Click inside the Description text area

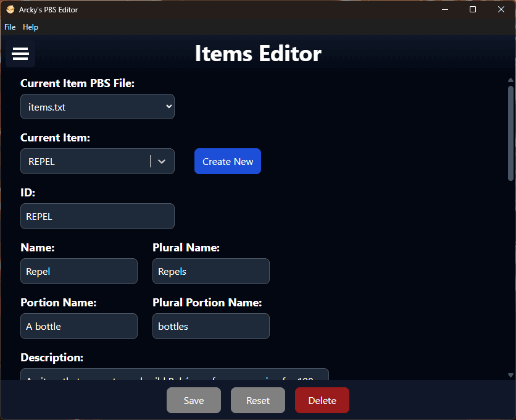click(174, 375)
